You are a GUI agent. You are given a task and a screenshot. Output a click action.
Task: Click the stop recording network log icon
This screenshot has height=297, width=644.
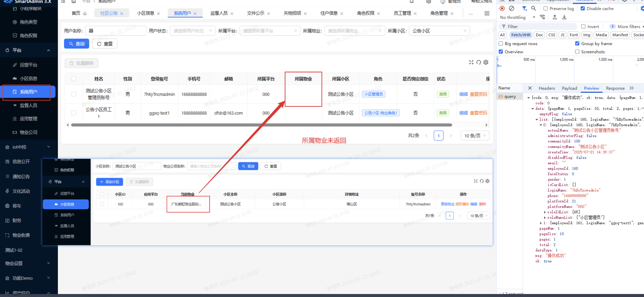(x=502, y=8)
